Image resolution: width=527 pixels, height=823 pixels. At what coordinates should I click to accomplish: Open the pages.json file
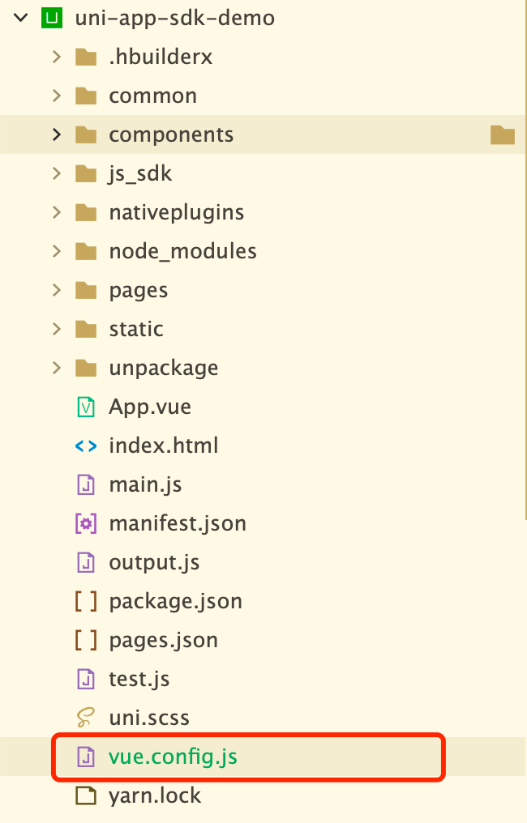click(163, 640)
